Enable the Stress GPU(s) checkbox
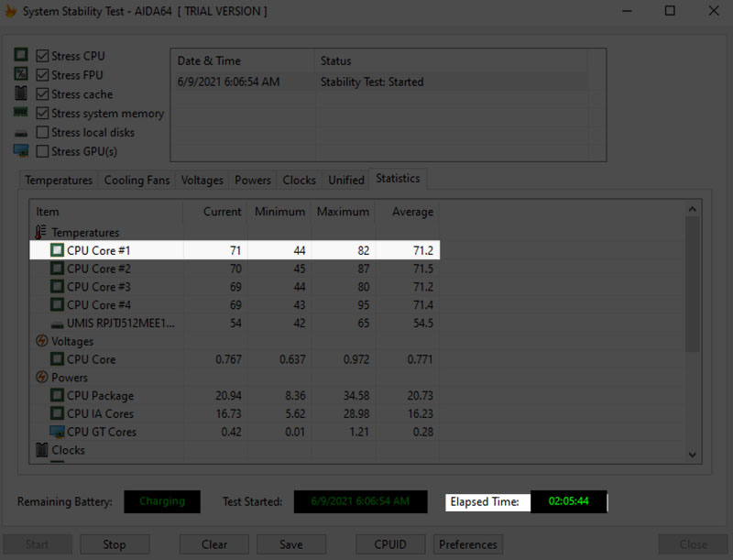 42,151
